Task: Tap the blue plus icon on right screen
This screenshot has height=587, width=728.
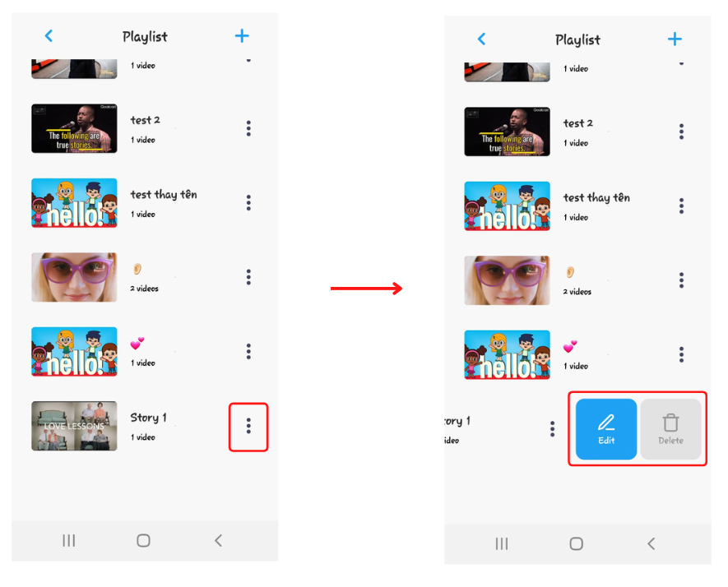Action: [675, 39]
